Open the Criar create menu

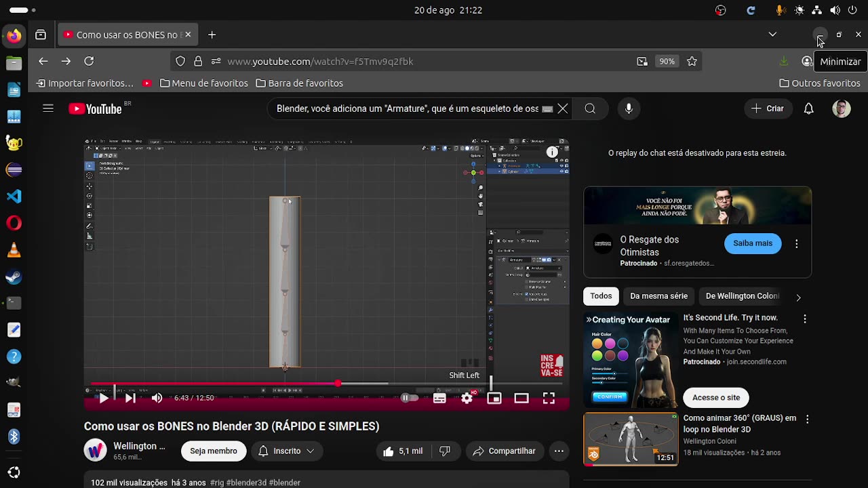(x=768, y=108)
